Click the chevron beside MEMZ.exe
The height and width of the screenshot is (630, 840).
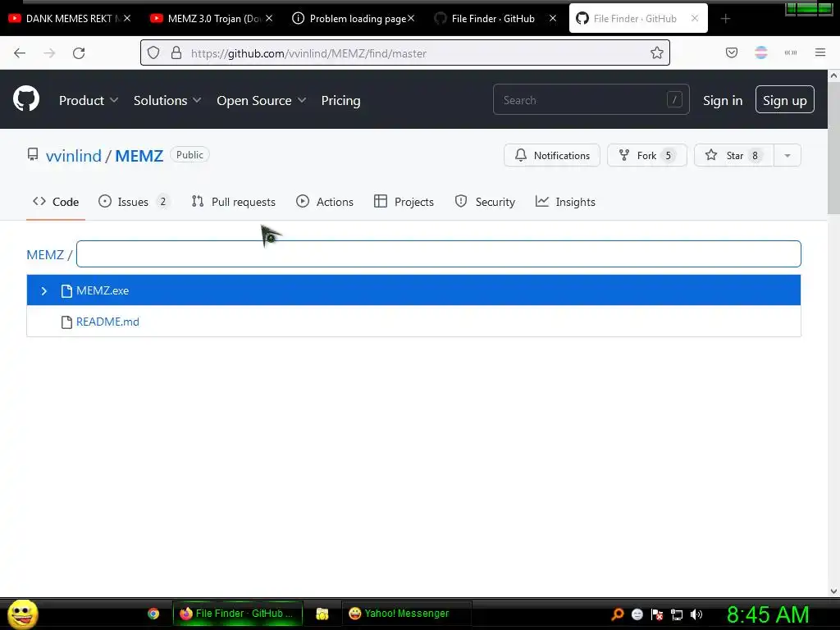pyautogui.click(x=44, y=291)
